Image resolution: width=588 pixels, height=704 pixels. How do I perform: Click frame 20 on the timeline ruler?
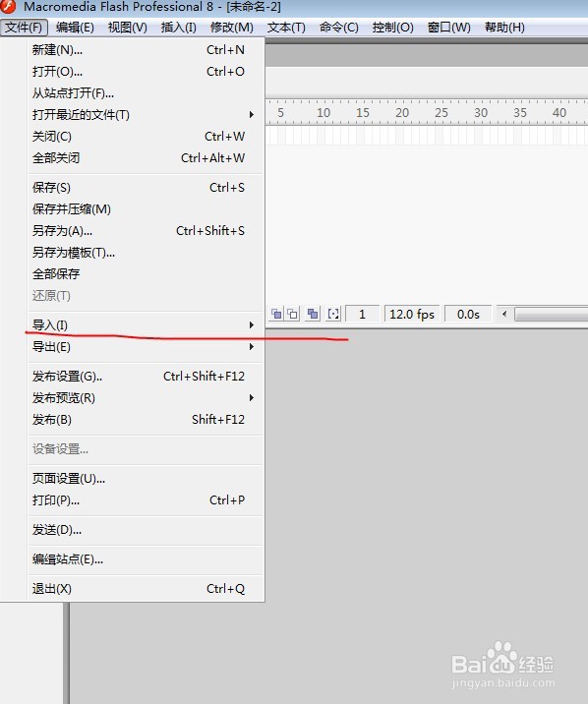point(402,113)
